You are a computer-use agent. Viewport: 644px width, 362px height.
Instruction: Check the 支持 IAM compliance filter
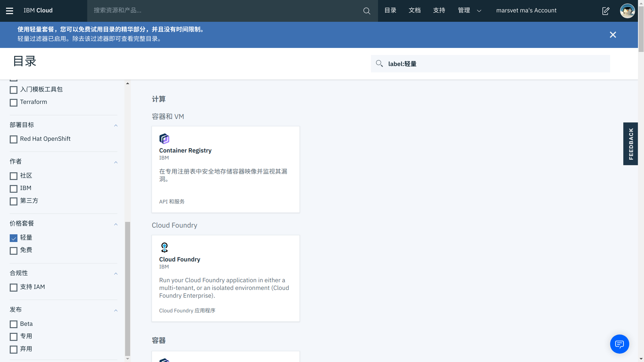click(13, 288)
